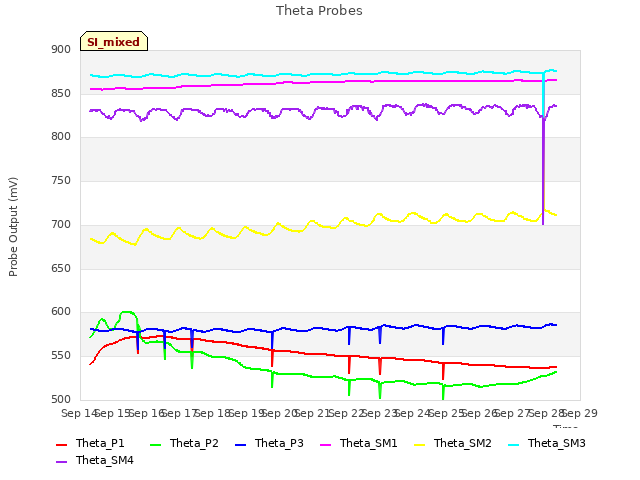Screen dimensions: 640x480
Task: Click the purple Theta_SM4 legend swatch
Action: [61, 461]
